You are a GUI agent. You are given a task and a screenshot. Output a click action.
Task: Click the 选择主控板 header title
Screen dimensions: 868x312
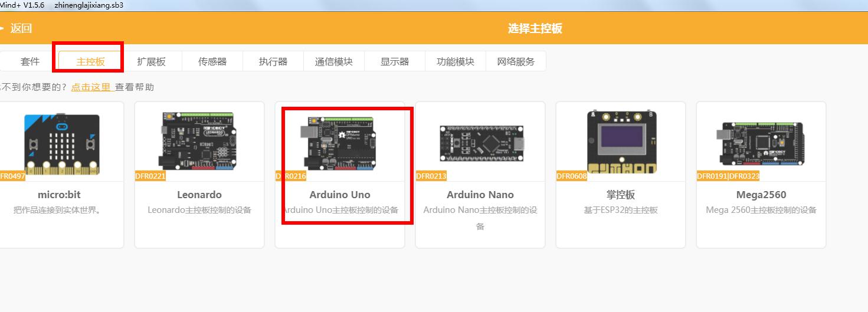click(535, 28)
